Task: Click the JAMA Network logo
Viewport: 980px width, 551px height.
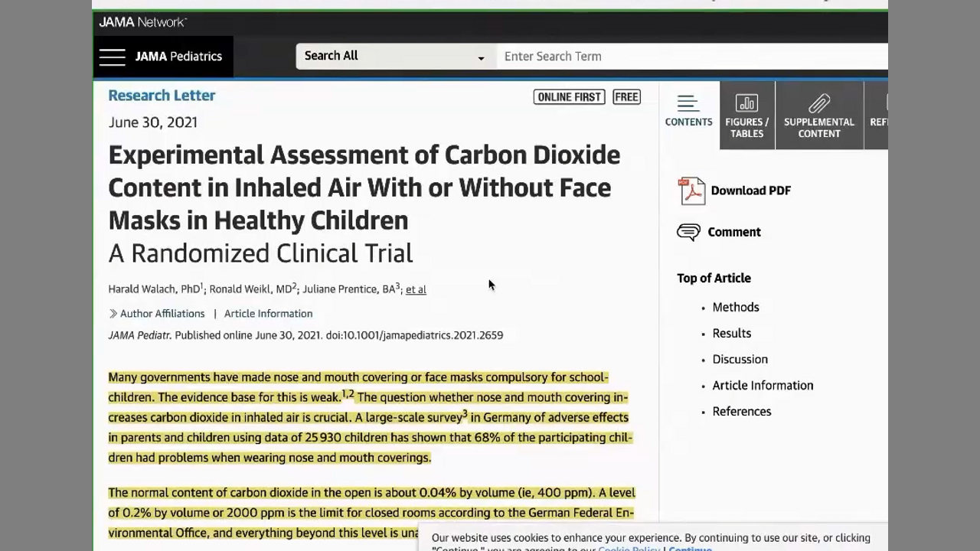Action: click(142, 22)
